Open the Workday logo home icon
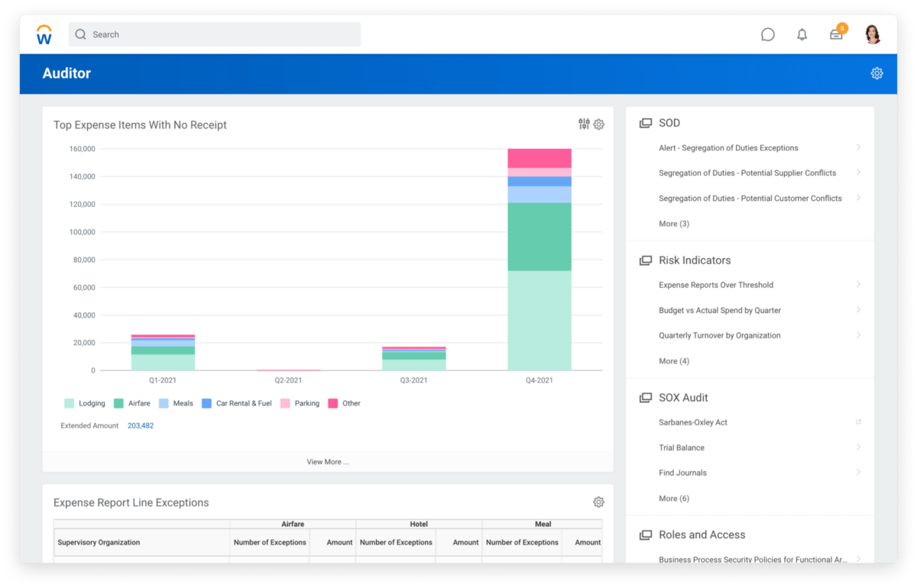 (44, 34)
